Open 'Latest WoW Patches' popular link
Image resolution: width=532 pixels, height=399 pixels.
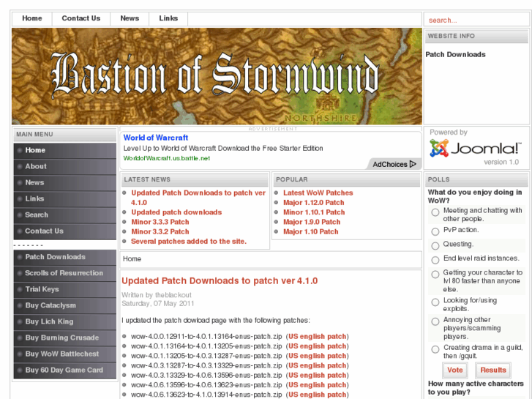coord(318,193)
